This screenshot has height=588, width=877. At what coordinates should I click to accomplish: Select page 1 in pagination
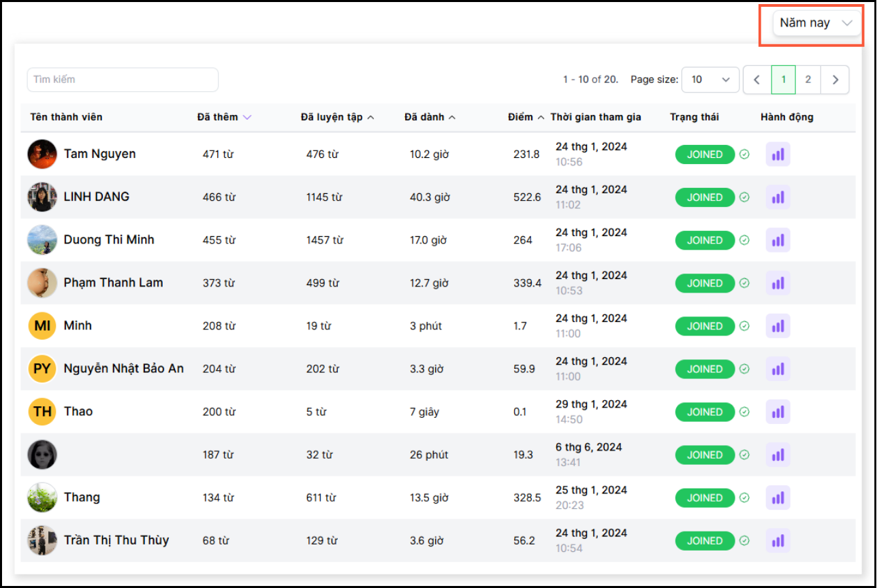point(784,80)
